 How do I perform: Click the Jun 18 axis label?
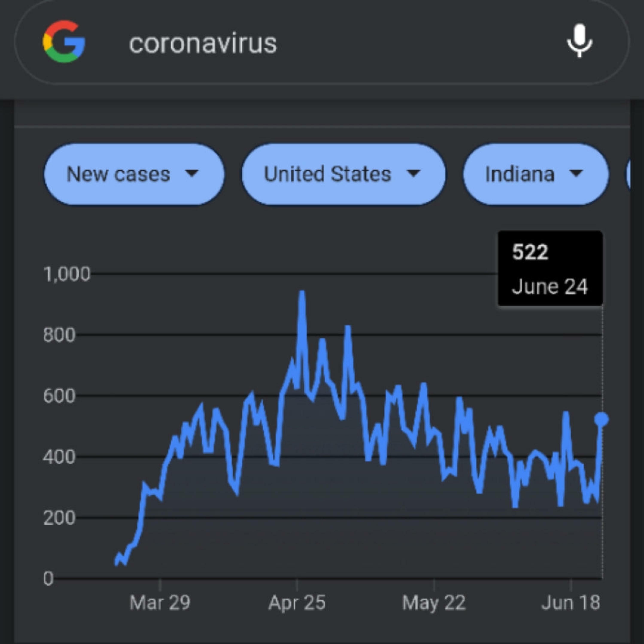pyautogui.click(x=571, y=603)
